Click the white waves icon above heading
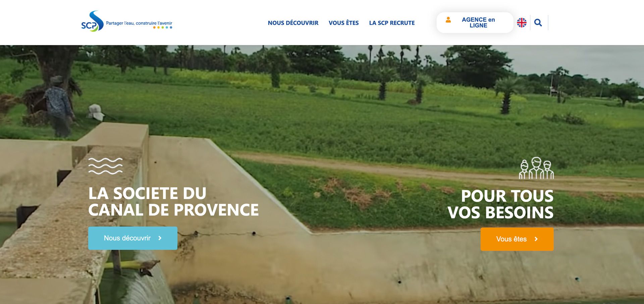This screenshot has width=644, height=304. pos(105,166)
